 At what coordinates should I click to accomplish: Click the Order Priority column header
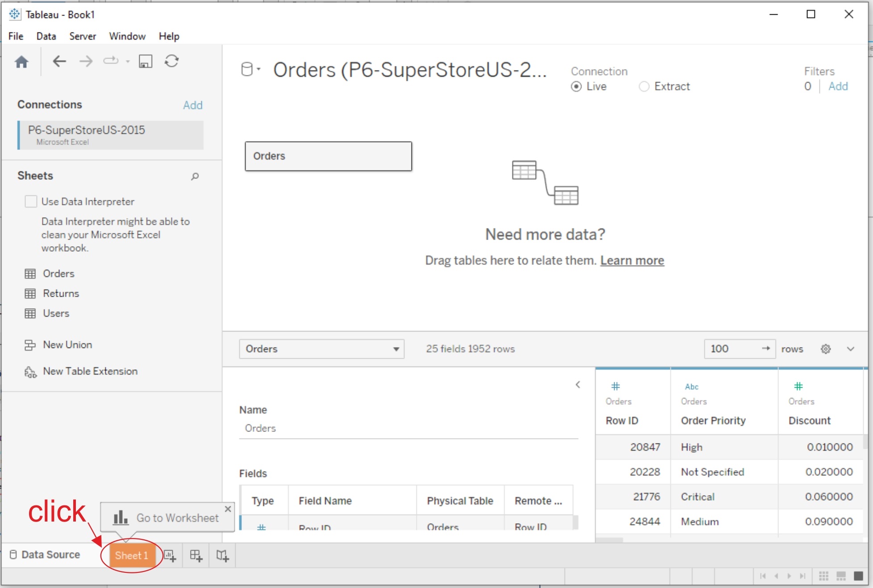[x=713, y=421]
